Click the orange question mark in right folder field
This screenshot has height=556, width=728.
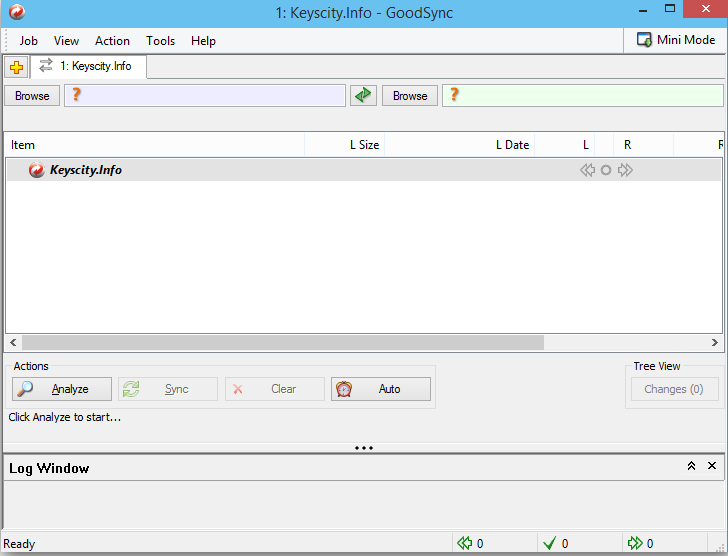(455, 95)
